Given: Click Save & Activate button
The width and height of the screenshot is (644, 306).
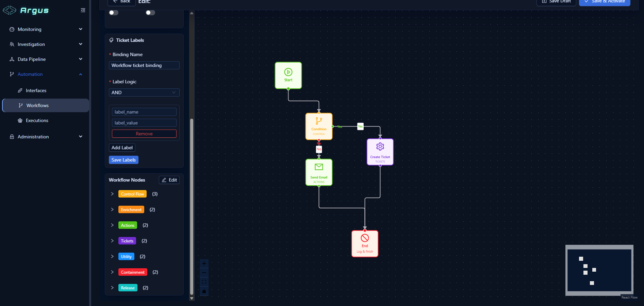Looking at the screenshot, I should pos(605,2).
